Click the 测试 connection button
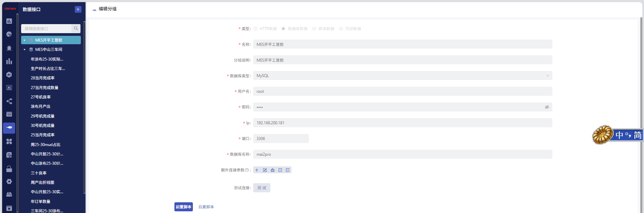Screen dimensions: 644x213 point(262,188)
